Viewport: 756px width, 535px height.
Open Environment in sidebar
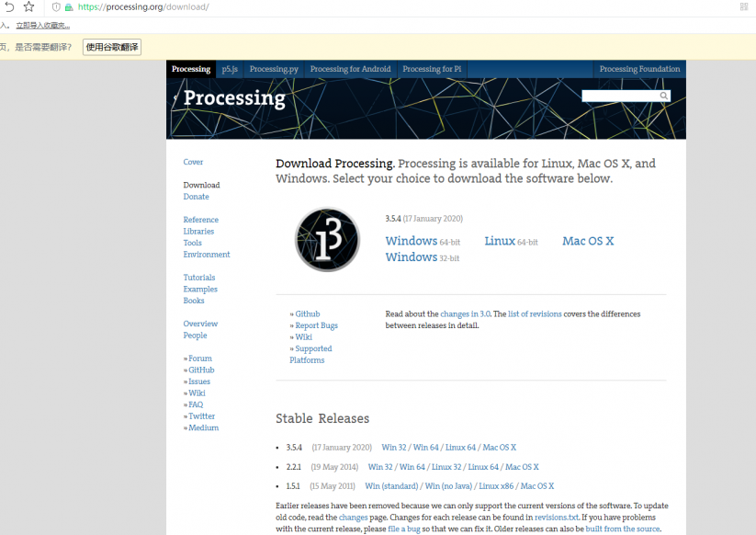(207, 255)
